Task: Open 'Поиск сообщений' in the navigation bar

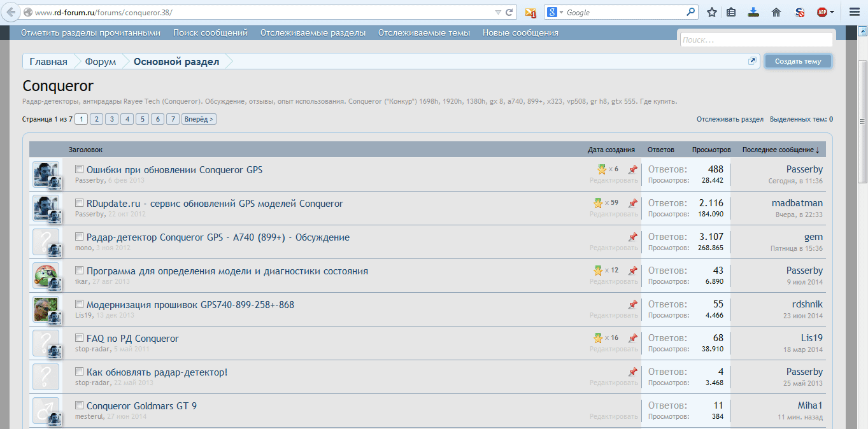Action: [x=210, y=33]
